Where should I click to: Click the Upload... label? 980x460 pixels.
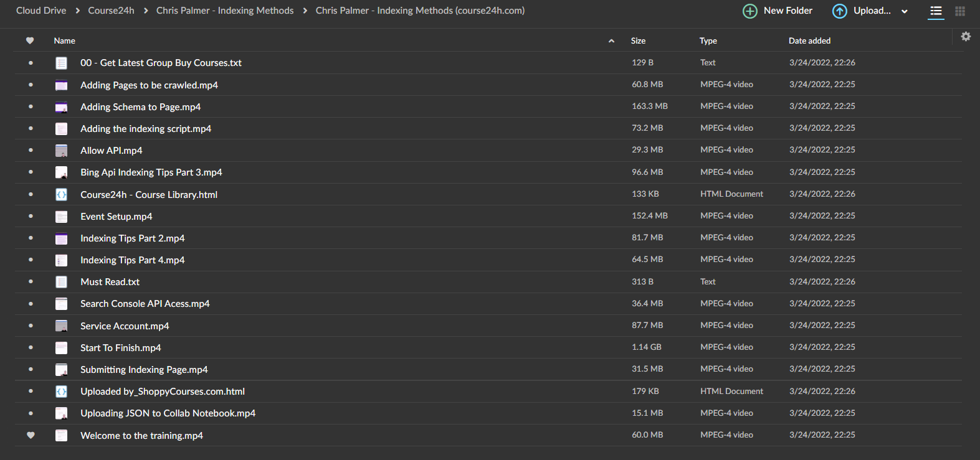[x=872, y=11]
